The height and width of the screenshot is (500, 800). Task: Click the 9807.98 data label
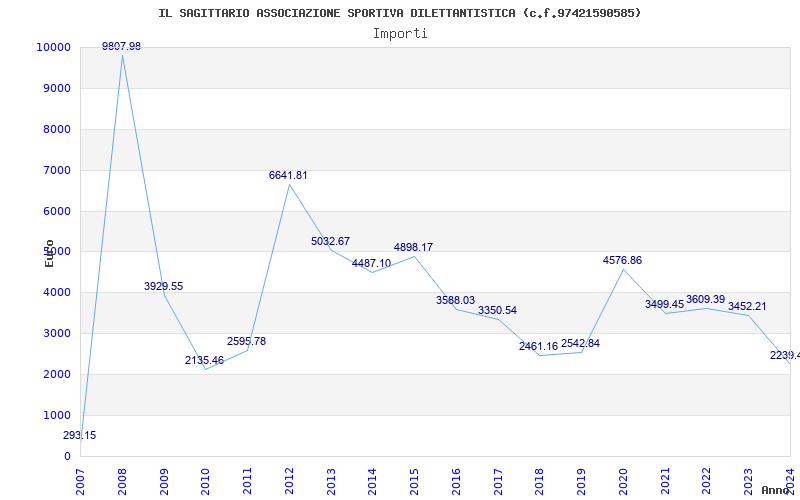tap(121, 46)
